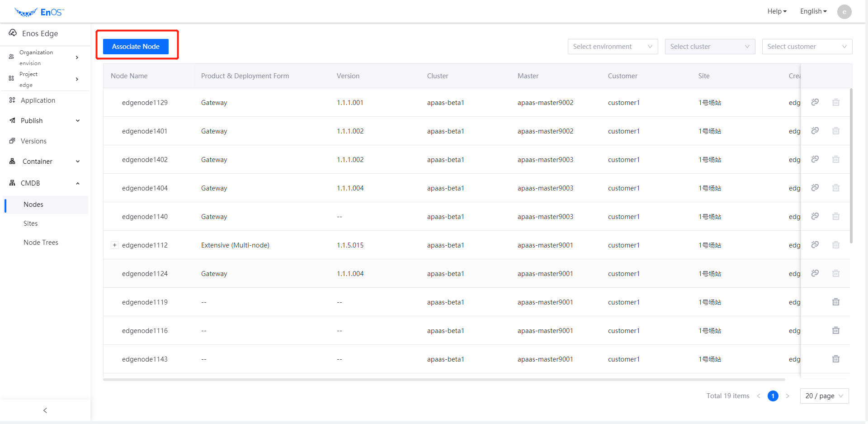Open the English language dropdown
This screenshot has height=424, width=868.
(x=813, y=11)
